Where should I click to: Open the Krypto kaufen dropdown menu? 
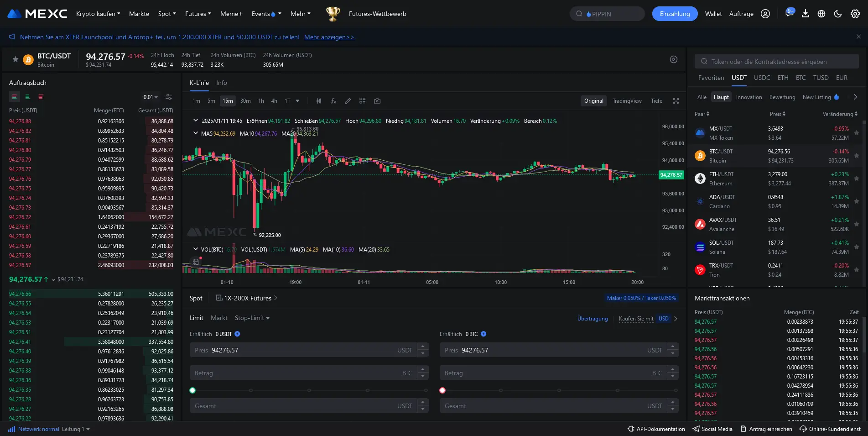click(98, 14)
